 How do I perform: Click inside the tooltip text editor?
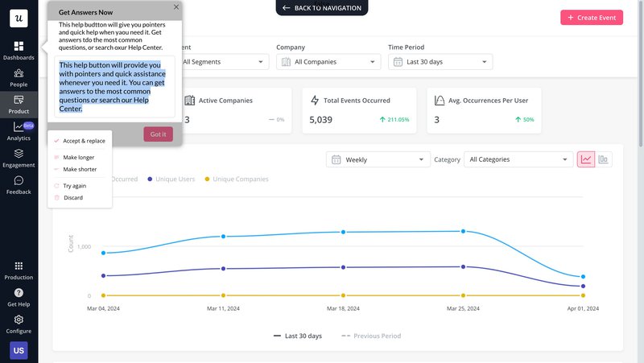pyautogui.click(x=115, y=87)
